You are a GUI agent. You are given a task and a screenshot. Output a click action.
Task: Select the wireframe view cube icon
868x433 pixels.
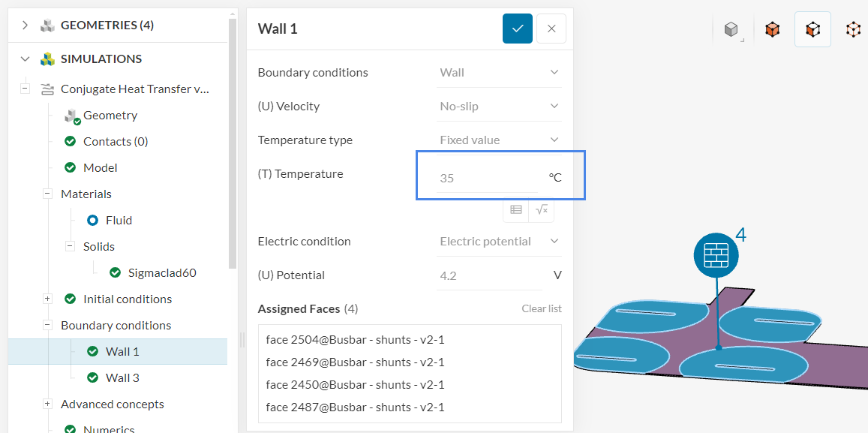pos(853,29)
